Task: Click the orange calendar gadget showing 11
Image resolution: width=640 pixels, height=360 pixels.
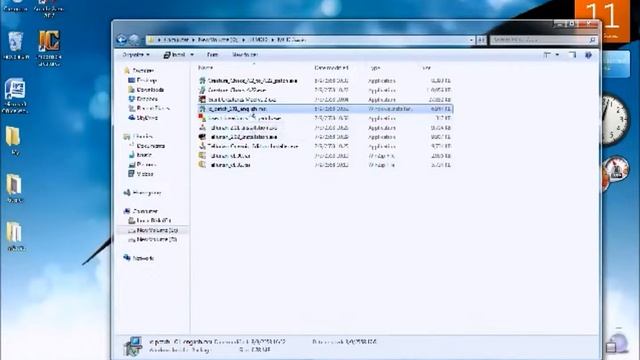Action: click(x=603, y=20)
